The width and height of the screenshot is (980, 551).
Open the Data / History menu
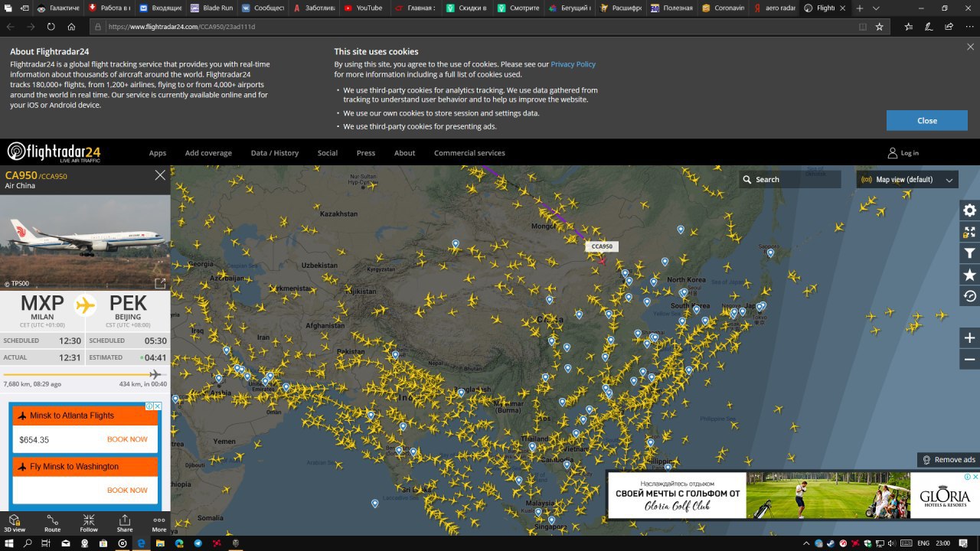tap(275, 153)
